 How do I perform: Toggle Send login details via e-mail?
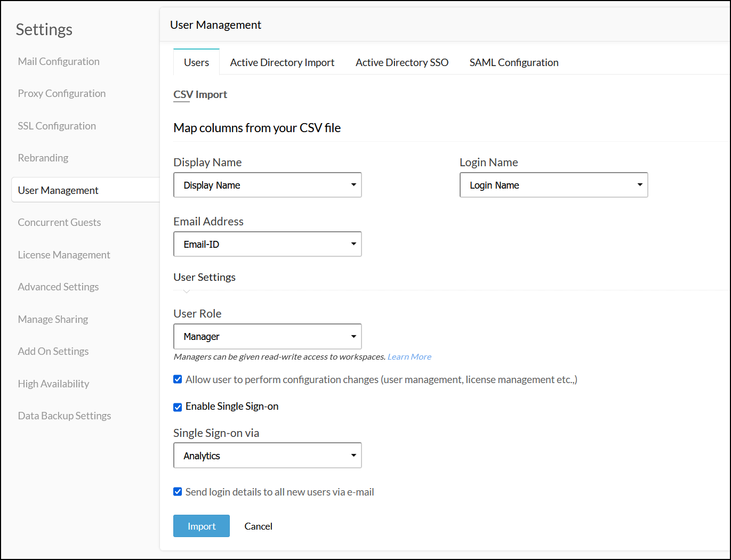pos(178,492)
